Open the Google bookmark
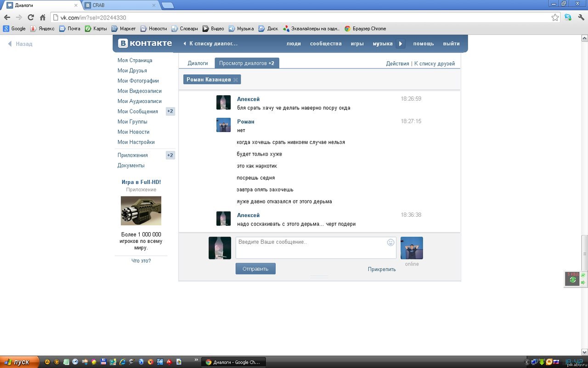This screenshot has width=588, height=368. point(15,29)
